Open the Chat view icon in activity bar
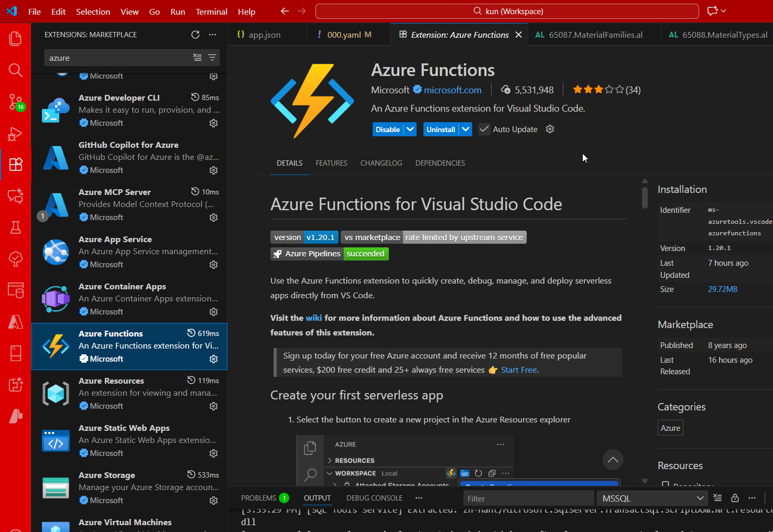This screenshot has width=773, height=532. [x=16, y=196]
